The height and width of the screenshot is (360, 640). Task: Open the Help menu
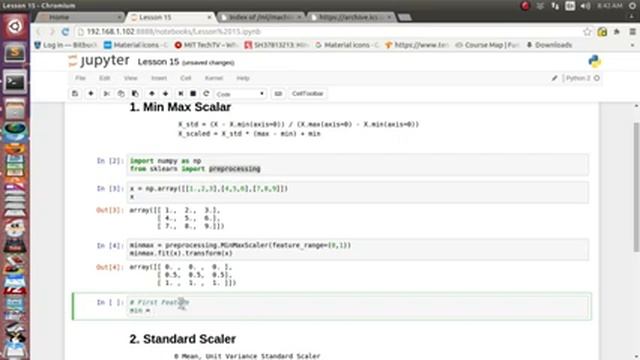243,78
